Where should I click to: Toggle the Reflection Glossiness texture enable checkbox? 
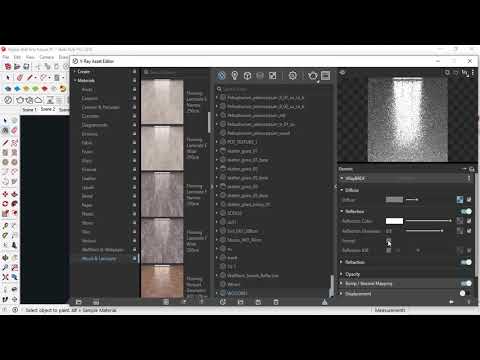tap(469, 231)
